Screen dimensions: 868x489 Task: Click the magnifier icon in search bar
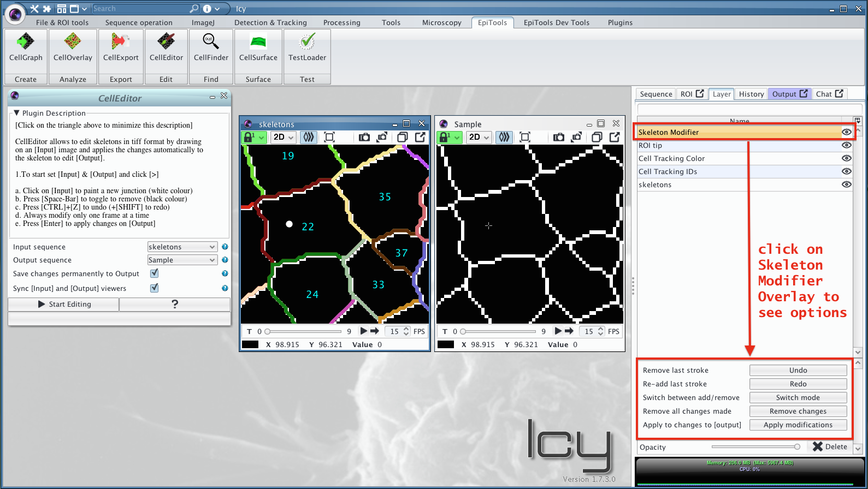pyautogui.click(x=194, y=9)
